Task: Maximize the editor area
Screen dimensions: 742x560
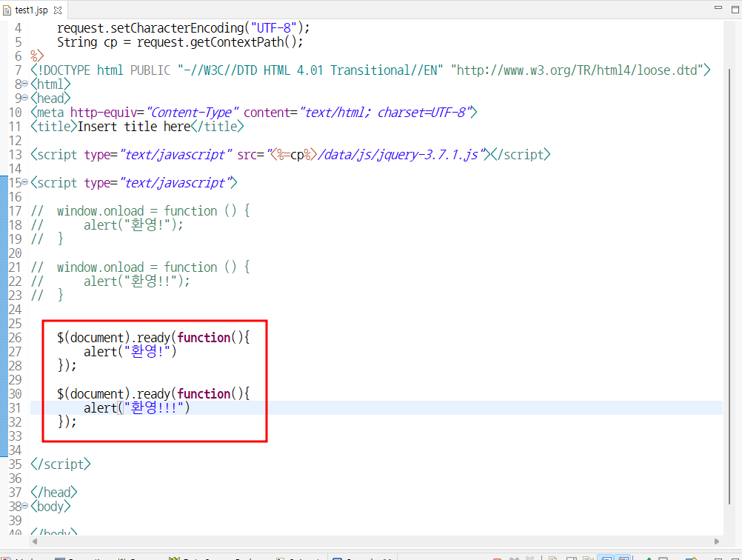Action: (735, 9)
